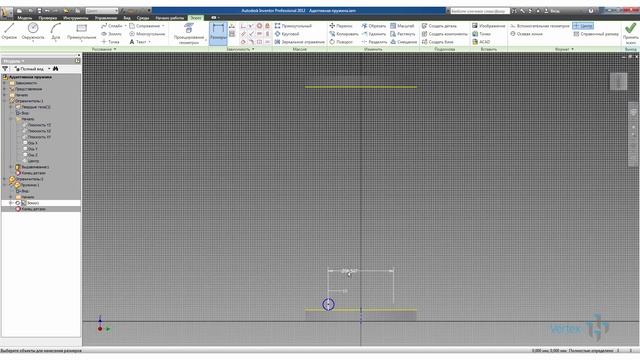Open the Модель ribbon tab
The image size is (640, 360).
click(24, 18)
